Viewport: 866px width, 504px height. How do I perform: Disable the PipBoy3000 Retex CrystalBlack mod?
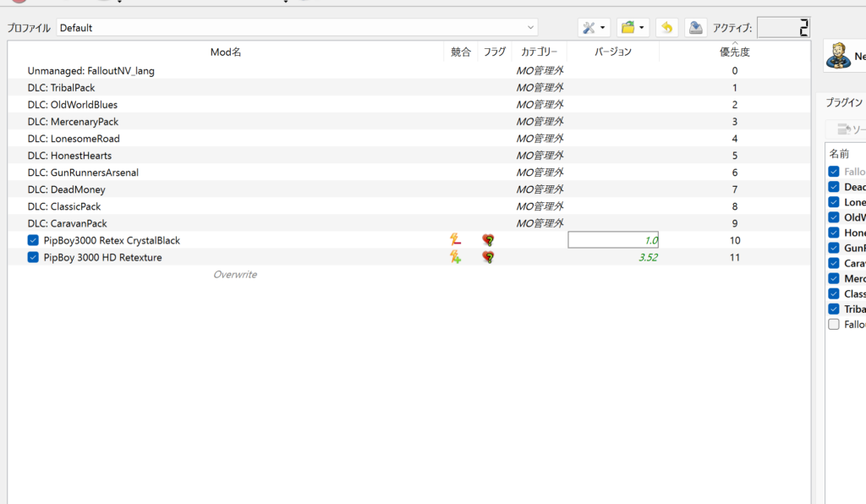[33, 240]
